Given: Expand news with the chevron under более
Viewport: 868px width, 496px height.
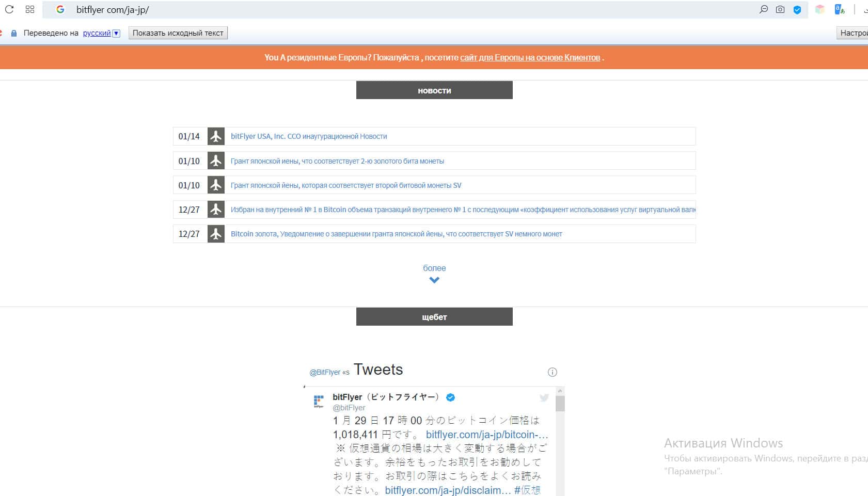Looking at the screenshot, I should pos(434,280).
